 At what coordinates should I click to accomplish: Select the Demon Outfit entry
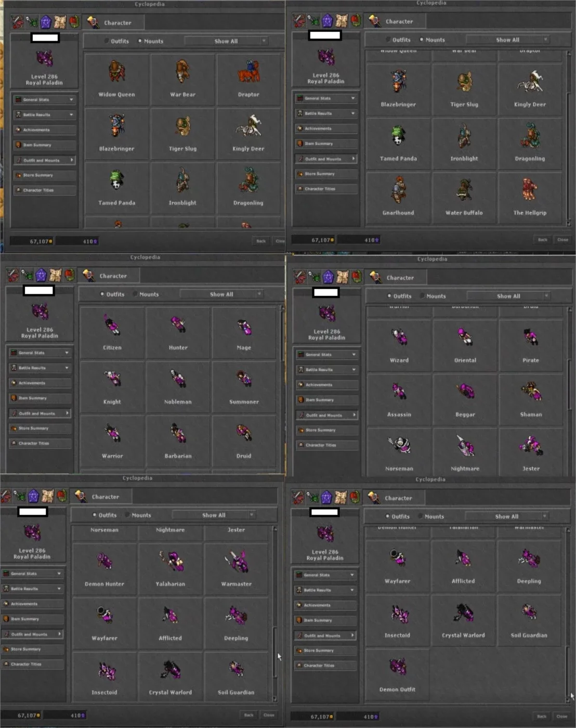click(x=397, y=674)
